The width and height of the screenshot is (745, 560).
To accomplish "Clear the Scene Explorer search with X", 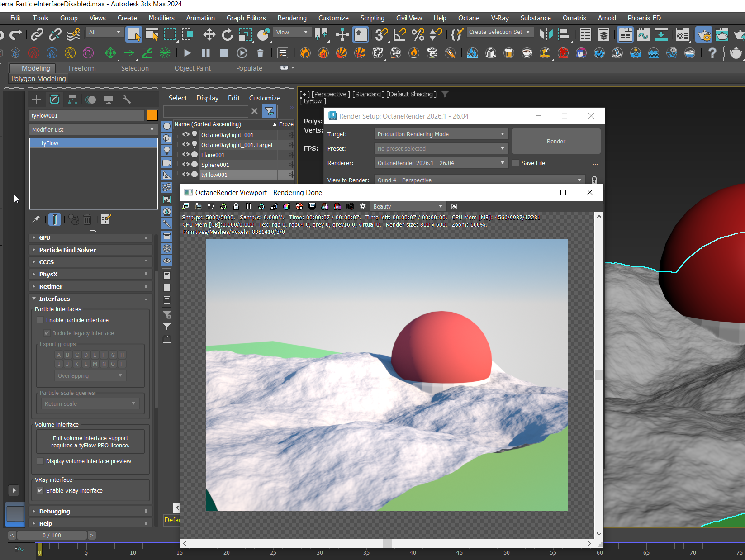I will pos(254,111).
